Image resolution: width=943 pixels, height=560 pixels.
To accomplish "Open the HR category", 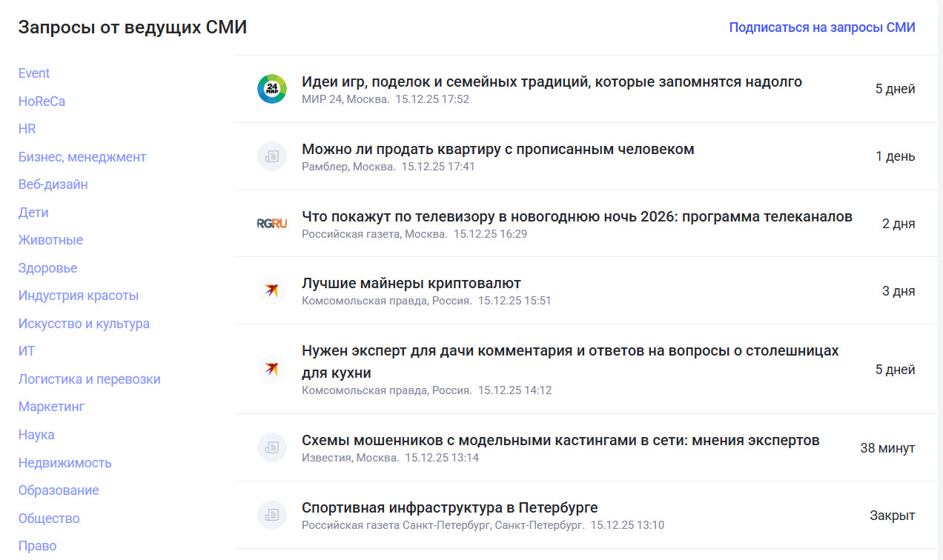I will point(27,129).
